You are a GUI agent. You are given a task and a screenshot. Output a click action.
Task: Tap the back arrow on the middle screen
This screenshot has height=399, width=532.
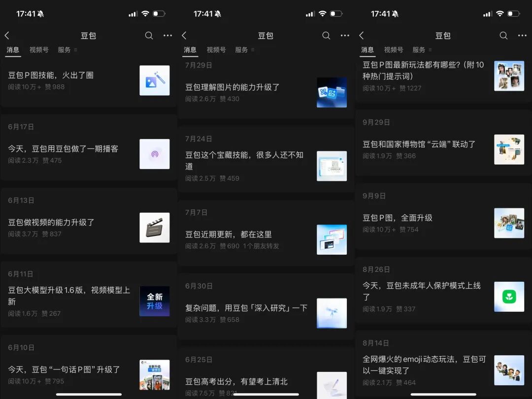(x=185, y=35)
